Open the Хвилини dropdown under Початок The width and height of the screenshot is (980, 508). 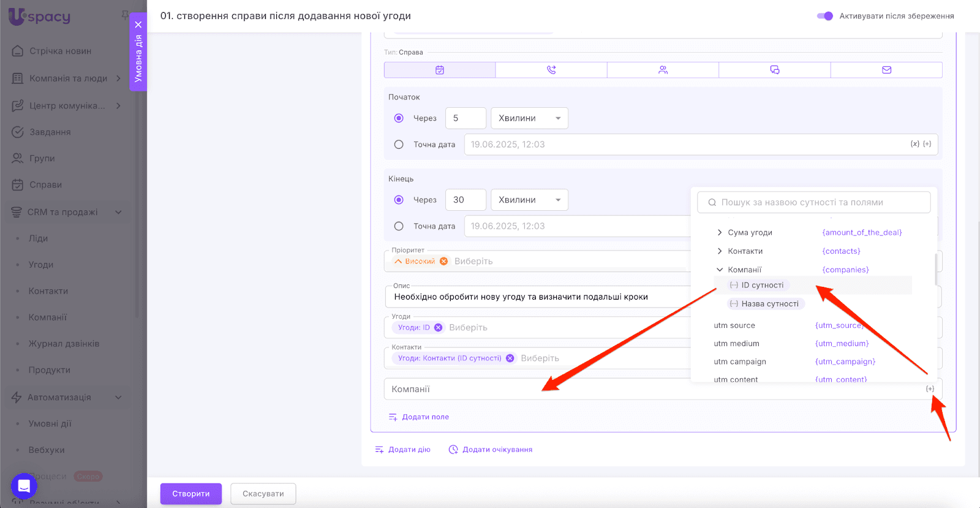pos(529,118)
